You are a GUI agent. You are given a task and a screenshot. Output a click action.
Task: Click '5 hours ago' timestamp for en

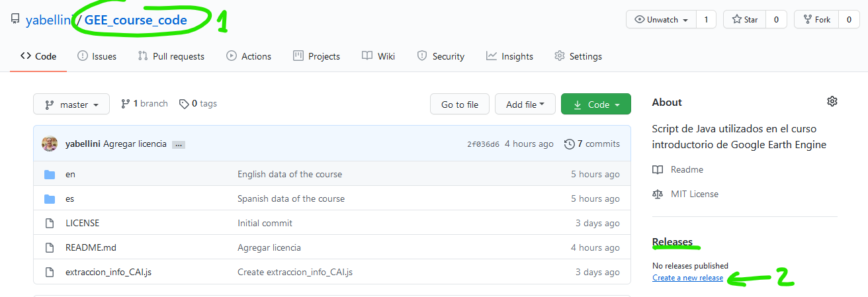pos(595,174)
